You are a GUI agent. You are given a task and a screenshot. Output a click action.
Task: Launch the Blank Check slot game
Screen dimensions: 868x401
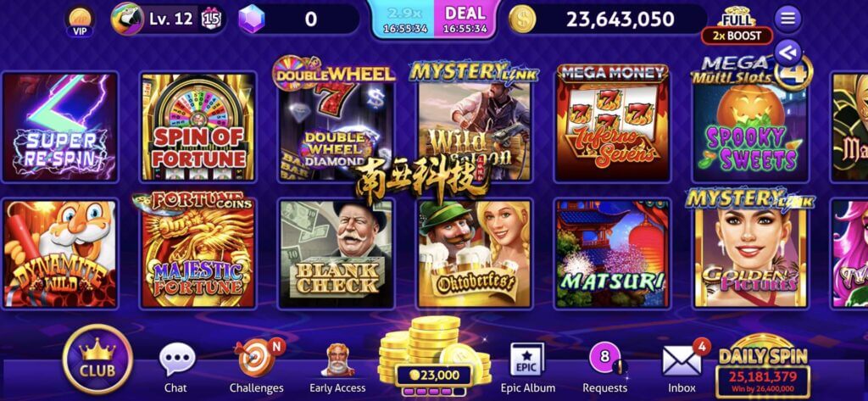(337, 253)
